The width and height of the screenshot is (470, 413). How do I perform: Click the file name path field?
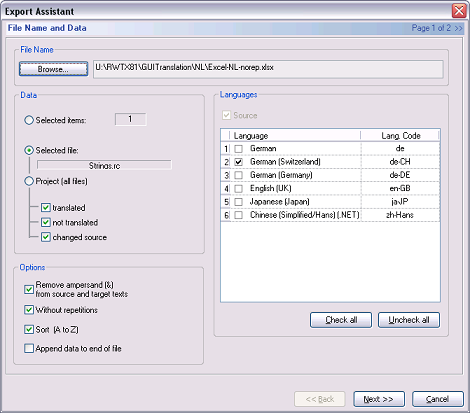[x=268, y=69]
